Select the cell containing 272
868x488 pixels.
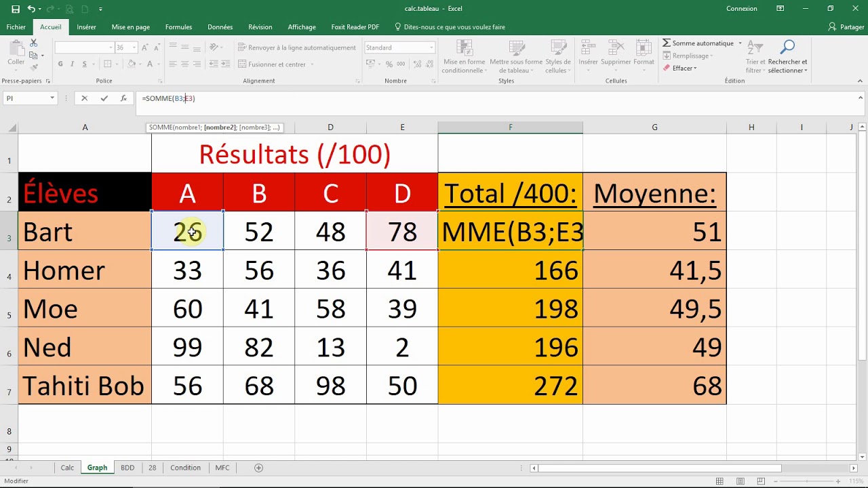[510, 386]
